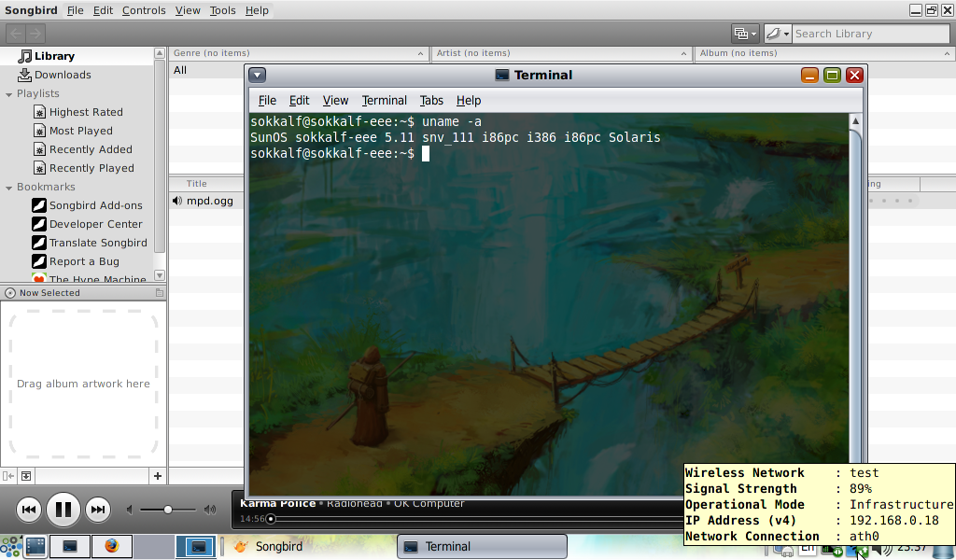Sort by the Genre filter header

pyautogui.click(x=299, y=53)
